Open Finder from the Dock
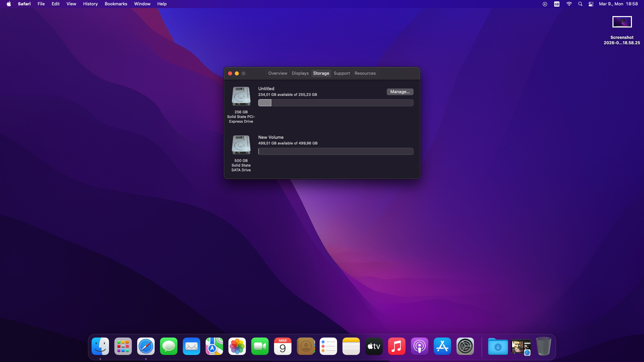Viewport: 644px width, 362px height. pyautogui.click(x=100, y=346)
